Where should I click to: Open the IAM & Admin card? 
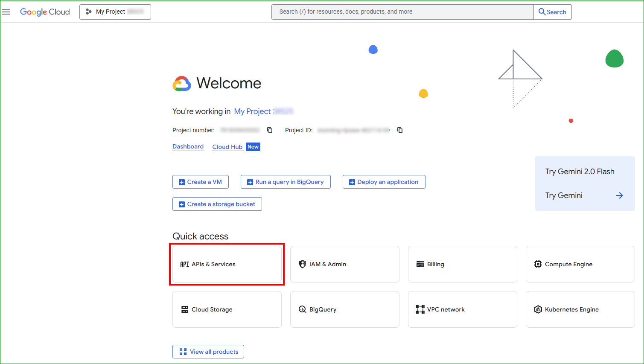click(x=344, y=264)
